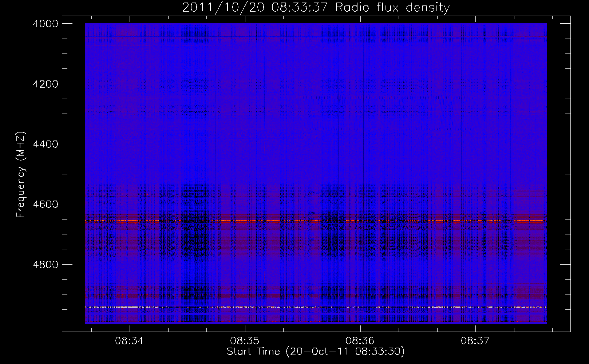The image size is (589, 364).
Task: Select the 4800 frequency tick label
Action: point(46,265)
